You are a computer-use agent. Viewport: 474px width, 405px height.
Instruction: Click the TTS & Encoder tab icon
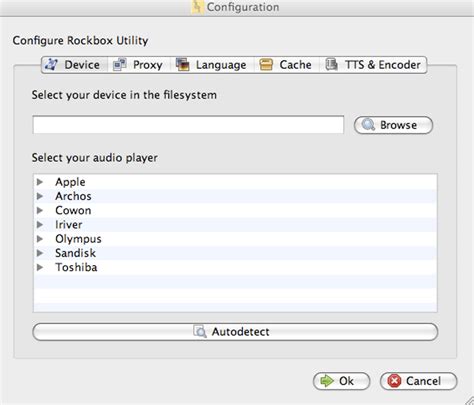(331, 64)
